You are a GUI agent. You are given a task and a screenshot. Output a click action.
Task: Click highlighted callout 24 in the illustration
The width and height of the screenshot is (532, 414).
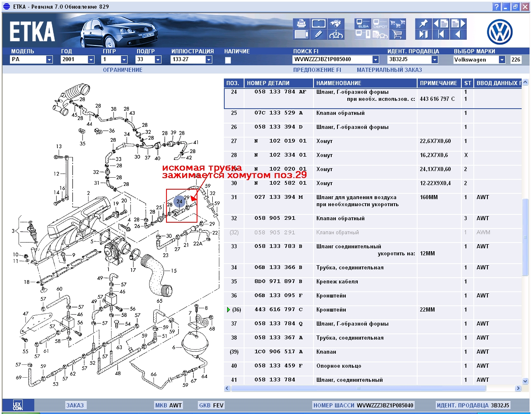coord(179,201)
